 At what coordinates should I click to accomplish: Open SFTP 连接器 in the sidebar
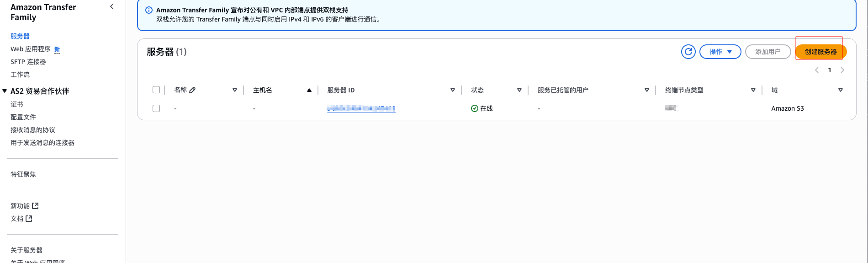(x=28, y=62)
